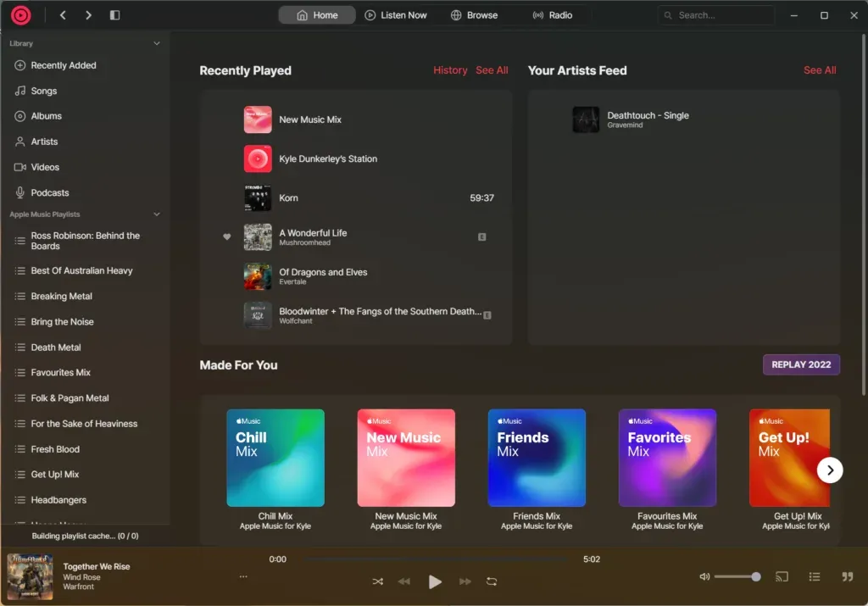Image resolution: width=868 pixels, height=606 pixels.
Task: Click the History link
Action: click(450, 70)
